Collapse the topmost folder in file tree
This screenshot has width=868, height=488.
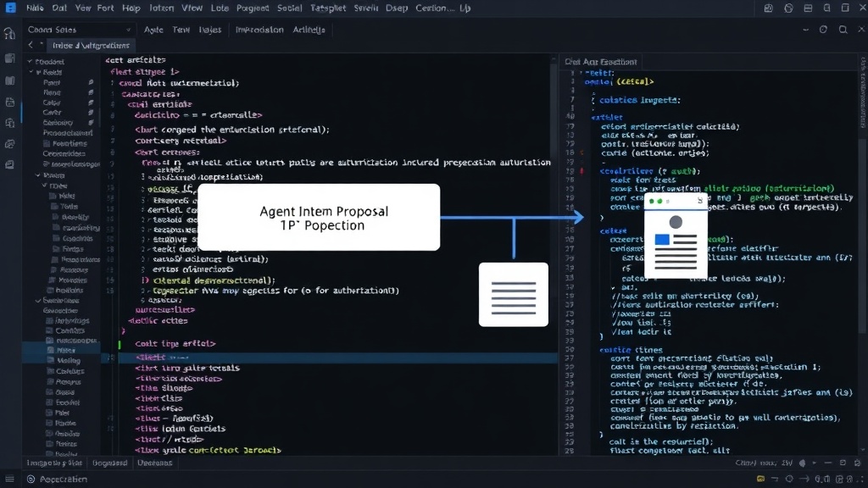point(30,61)
